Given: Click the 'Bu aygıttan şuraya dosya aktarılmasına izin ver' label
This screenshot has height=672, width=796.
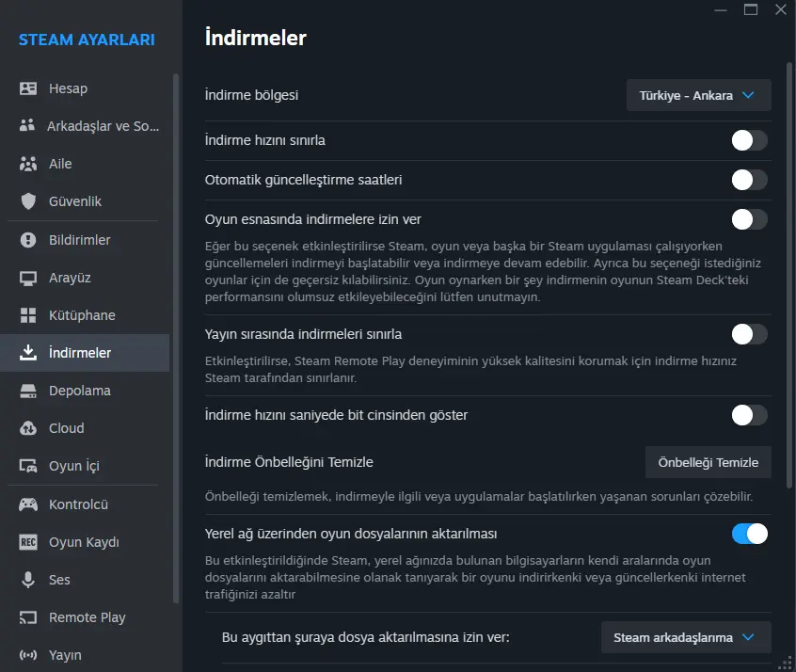Looking at the screenshot, I should click(365, 637).
